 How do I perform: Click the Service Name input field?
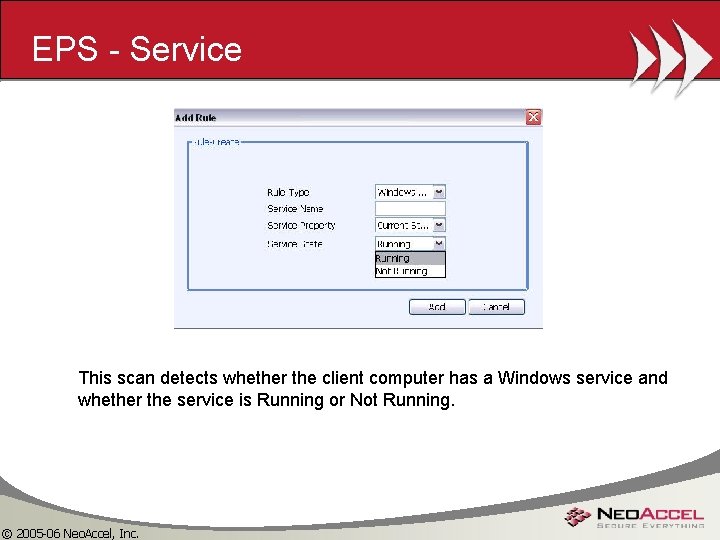coord(410,208)
